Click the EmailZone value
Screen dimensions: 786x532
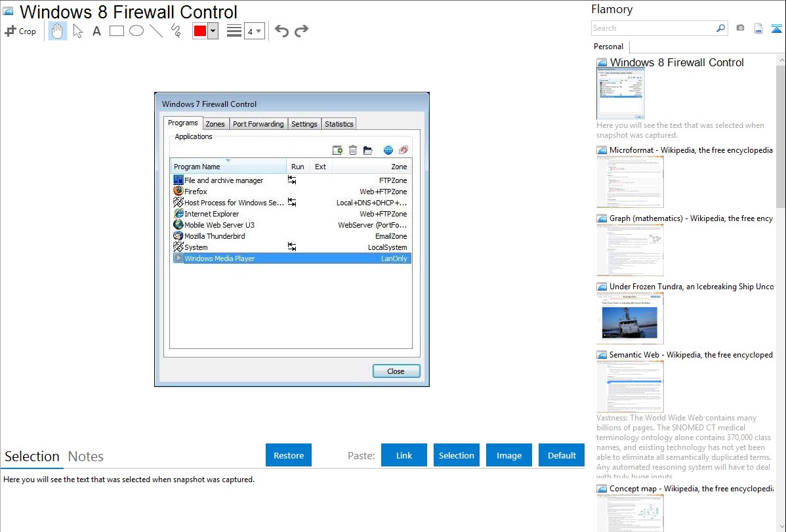coord(391,236)
